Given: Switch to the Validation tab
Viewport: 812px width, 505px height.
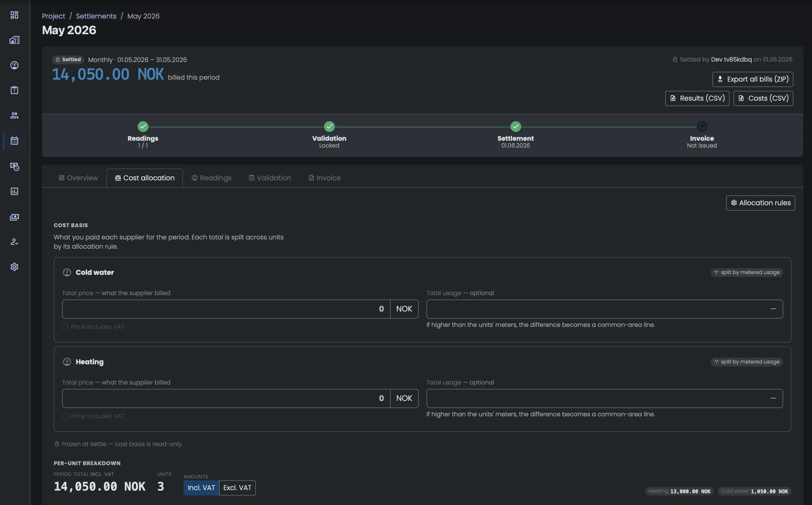Looking at the screenshot, I should point(270,178).
